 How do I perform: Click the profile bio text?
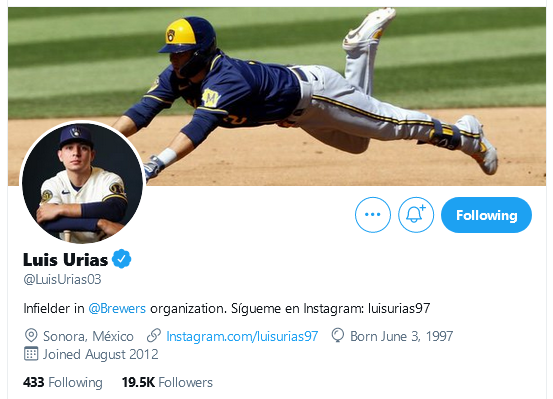pos(227,308)
